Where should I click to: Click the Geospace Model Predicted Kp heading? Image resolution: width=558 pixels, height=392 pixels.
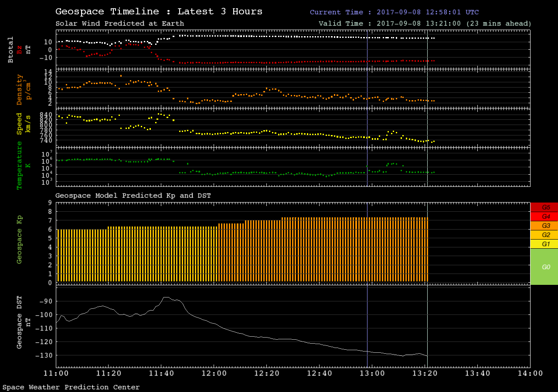pyautogui.click(x=133, y=196)
